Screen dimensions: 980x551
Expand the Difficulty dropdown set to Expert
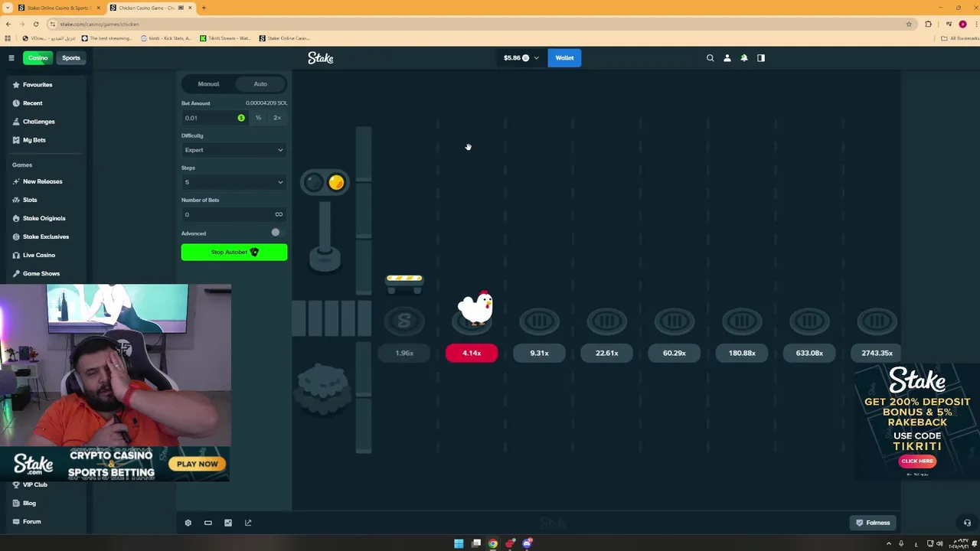coord(234,150)
